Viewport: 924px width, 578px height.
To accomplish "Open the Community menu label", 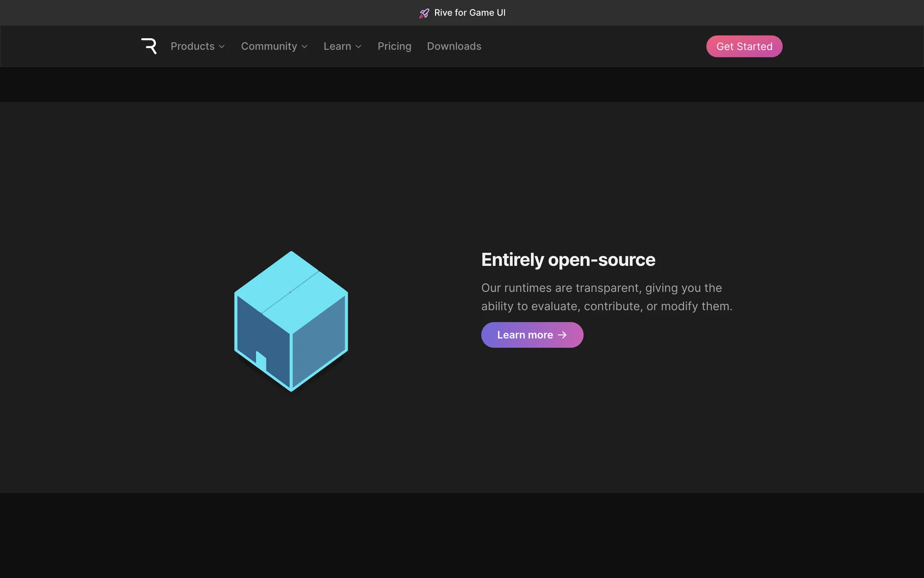I will (x=269, y=46).
